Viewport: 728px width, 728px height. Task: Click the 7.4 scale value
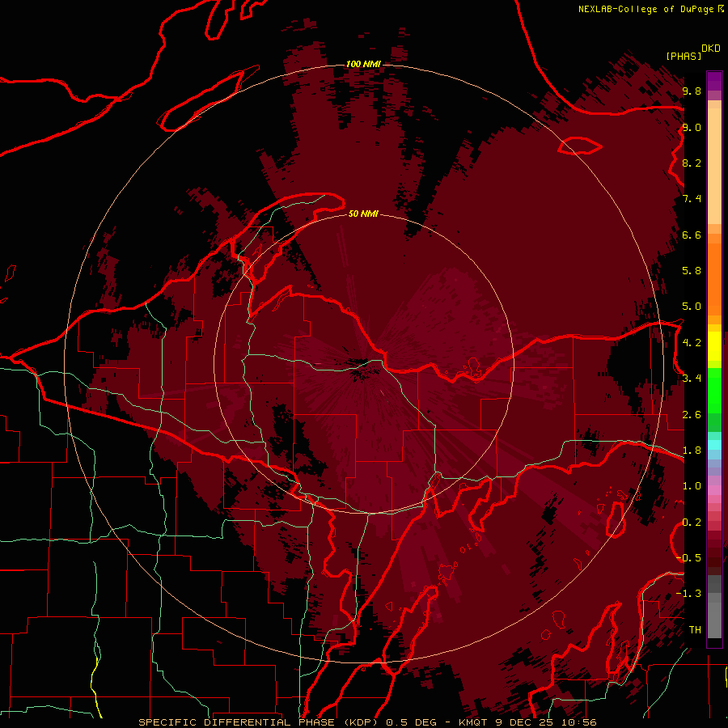click(x=692, y=199)
